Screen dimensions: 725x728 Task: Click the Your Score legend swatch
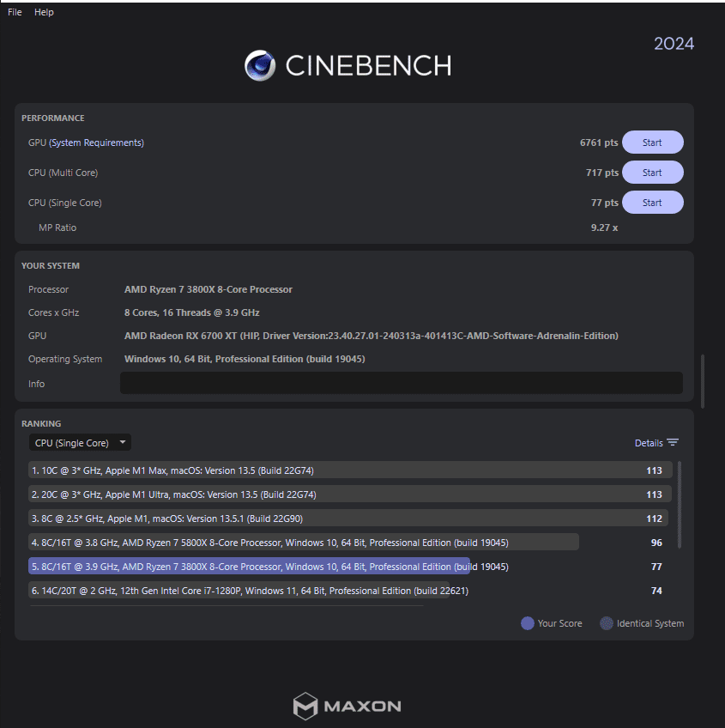pyautogui.click(x=528, y=623)
